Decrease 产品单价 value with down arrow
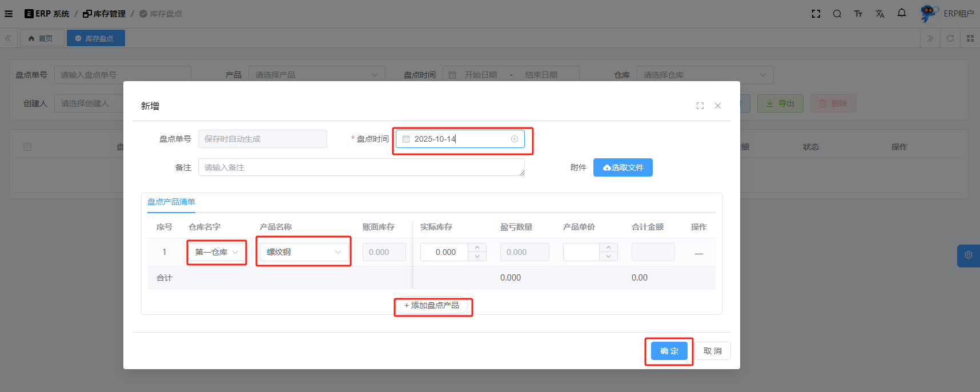 pyautogui.click(x=608, y=257)
